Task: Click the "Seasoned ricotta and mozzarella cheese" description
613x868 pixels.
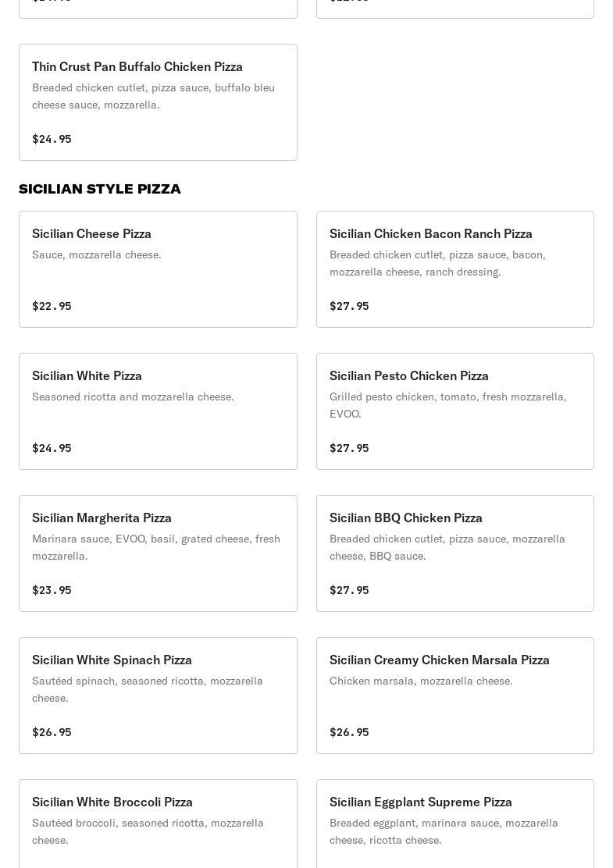Action: [x=133, y=397]
